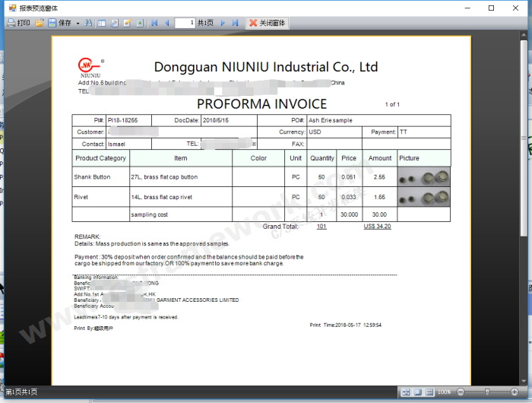The image size is (532, 403).
Task: Go to the next page
Action: click(x=223, y=23)
